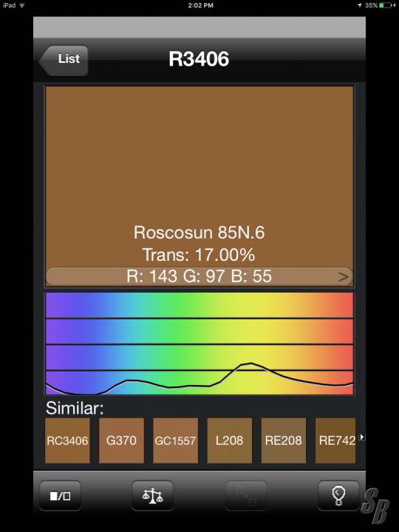Viewport: 399px width, 532px height.
Task: Tap the compare scales icon
Action: (x=153, y=496)
